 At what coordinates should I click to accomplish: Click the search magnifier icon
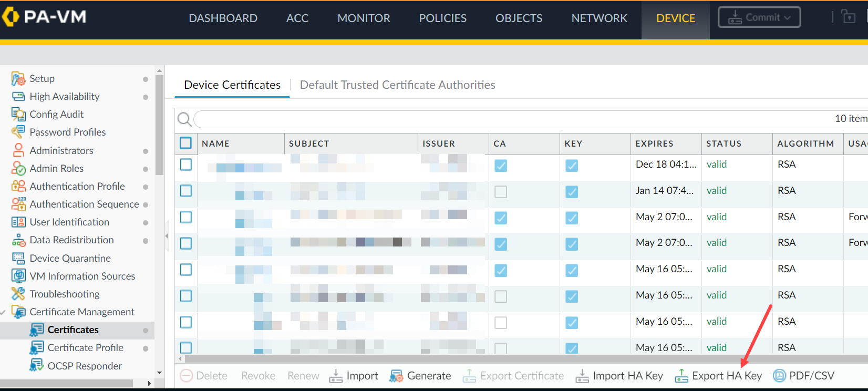pyautogui.click(x=184, y=119)
